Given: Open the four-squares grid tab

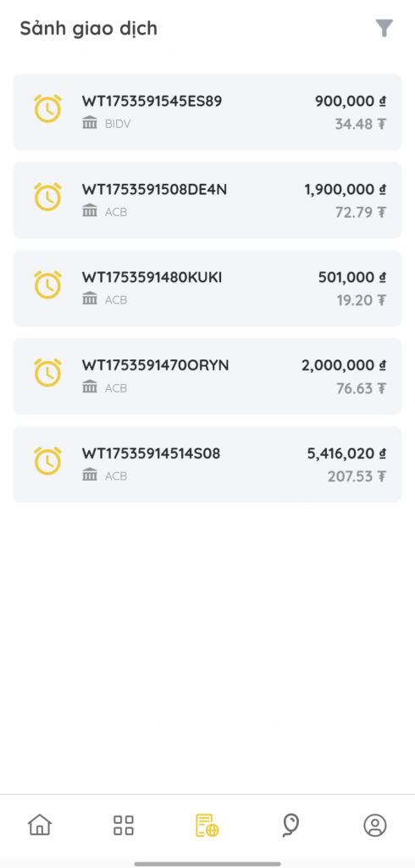Looking at the screenshot, I should pos(124,825).
